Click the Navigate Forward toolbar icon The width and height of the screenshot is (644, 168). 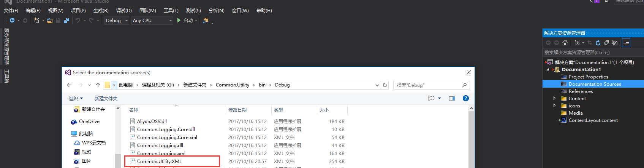[25, 21]
